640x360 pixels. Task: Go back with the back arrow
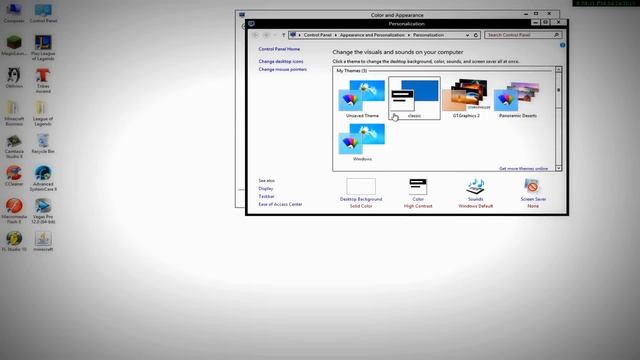pyautogui.click(x=256, y=35)
